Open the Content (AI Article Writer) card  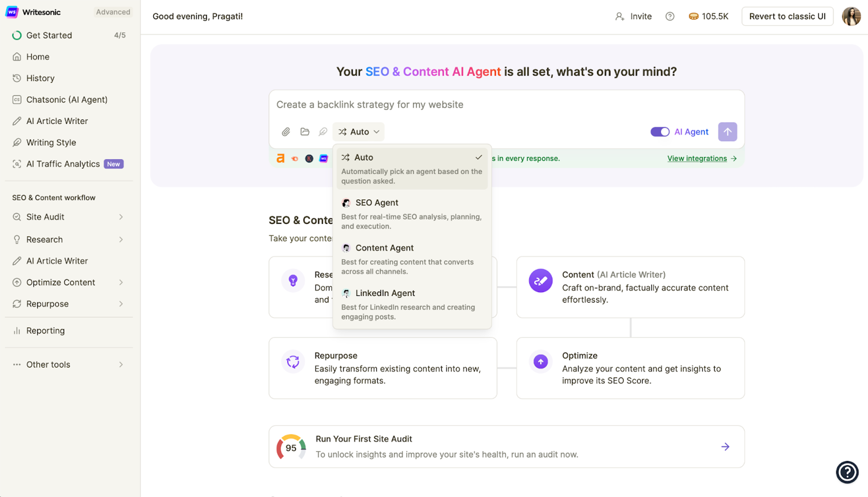tap(630, 287)
